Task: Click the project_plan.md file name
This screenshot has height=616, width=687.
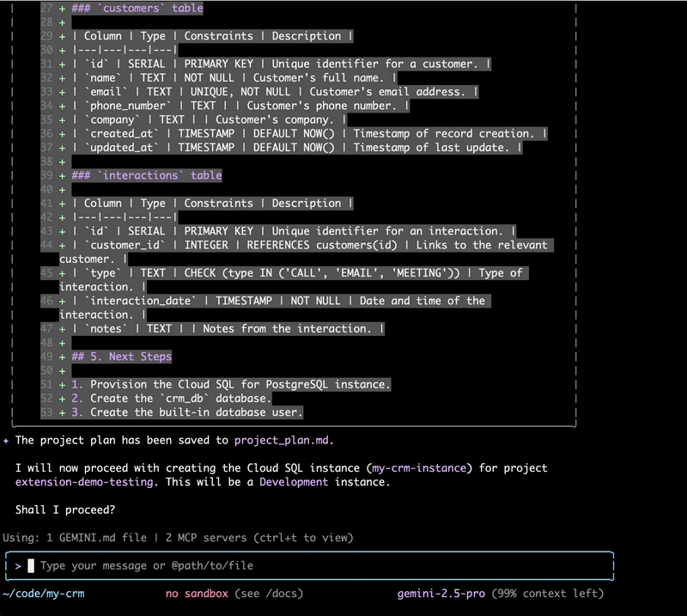Action: pos(282,440)
